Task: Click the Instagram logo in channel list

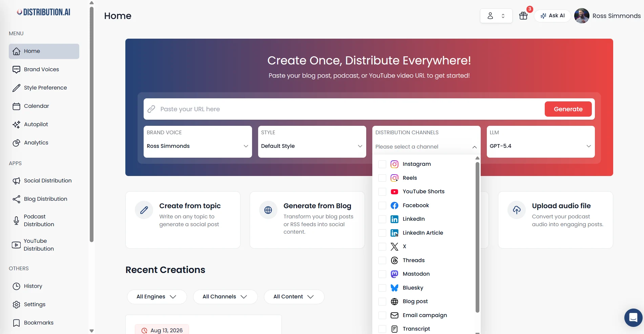Action: coord(394,164)
